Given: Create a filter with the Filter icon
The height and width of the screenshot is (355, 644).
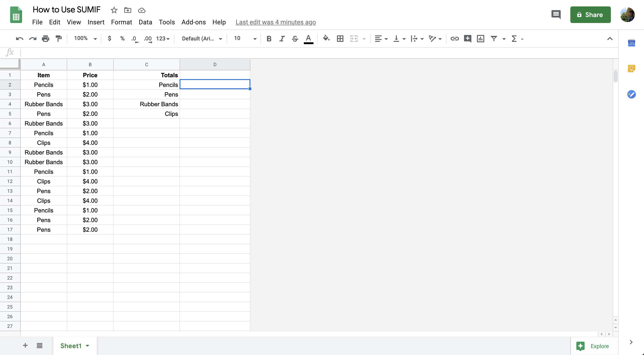Looking at the screenshot, I should pyautogui.click(x=494, y=39).
